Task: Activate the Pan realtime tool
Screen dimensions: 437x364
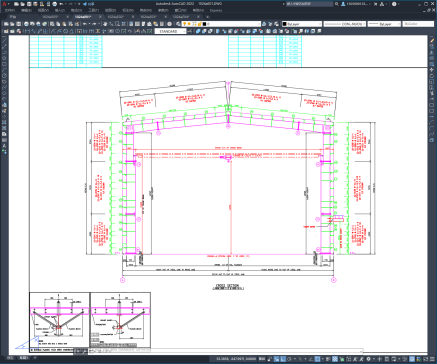Action: click(105, 24)
